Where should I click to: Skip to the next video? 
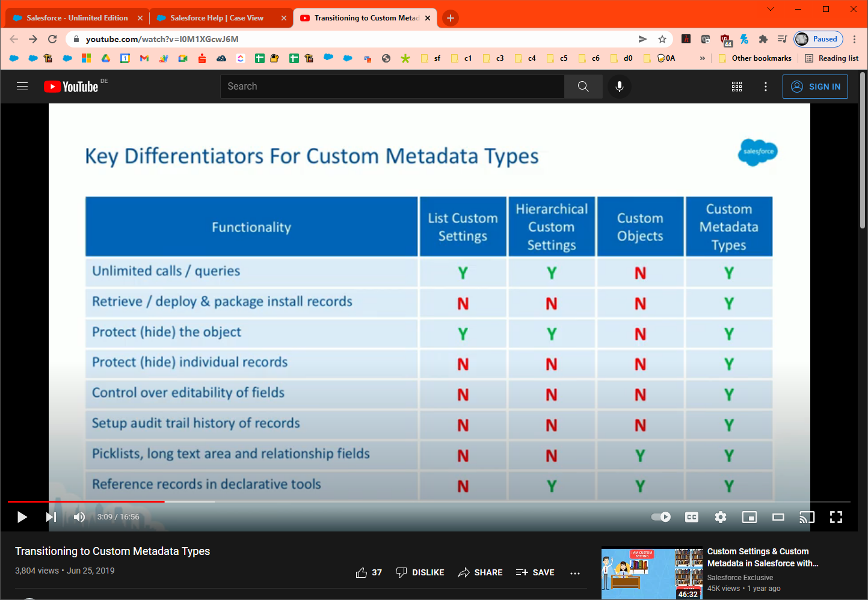pos(51,517)
